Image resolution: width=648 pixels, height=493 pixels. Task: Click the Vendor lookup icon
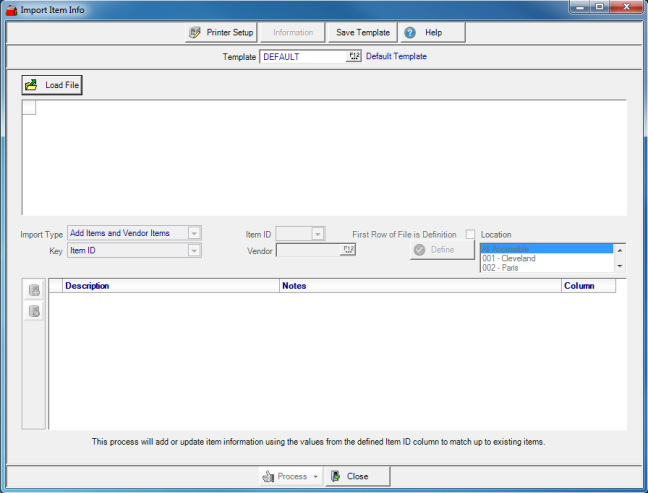coord(347,250)
